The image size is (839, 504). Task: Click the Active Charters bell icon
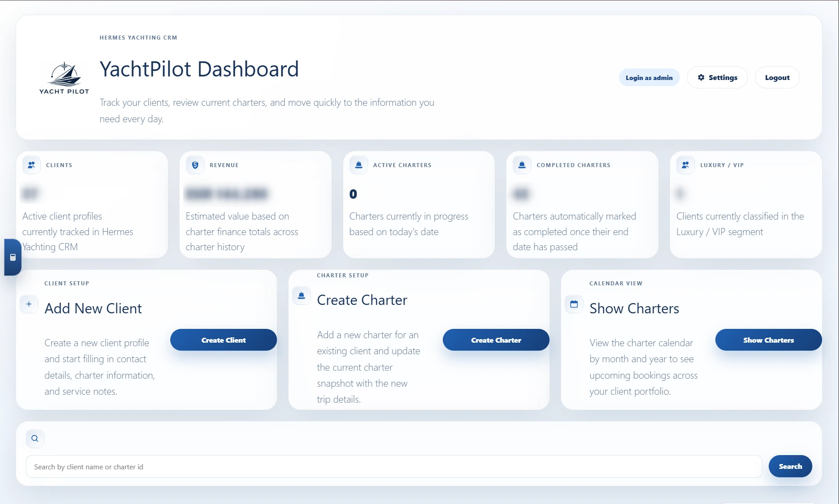[x=359, y=165]
